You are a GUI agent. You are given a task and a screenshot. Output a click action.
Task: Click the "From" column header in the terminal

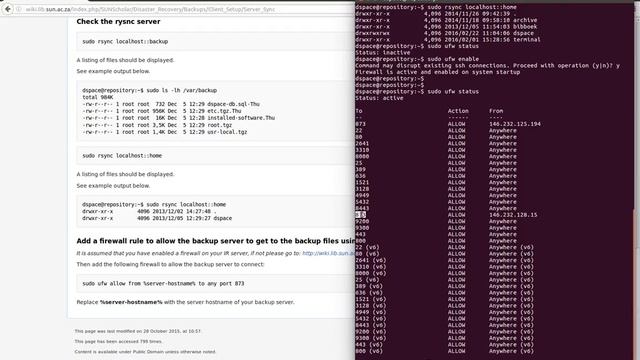coord(496,111)
